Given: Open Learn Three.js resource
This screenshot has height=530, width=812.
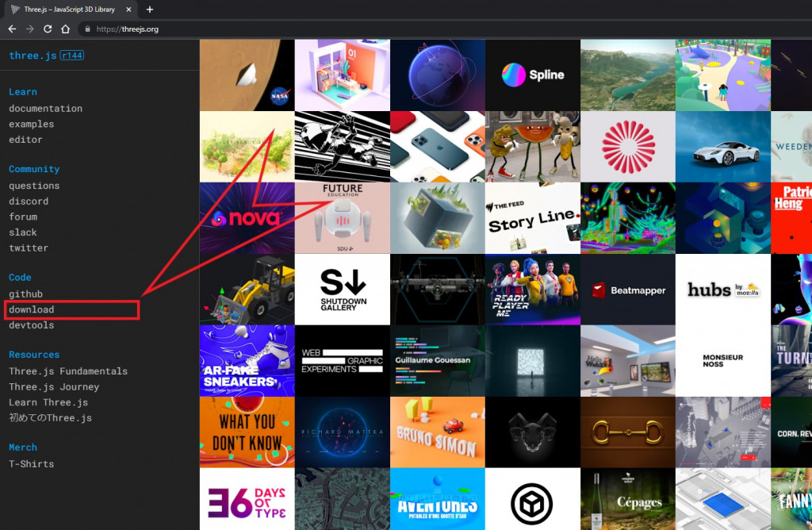Looking at the screenshot, I should pos(48,402).
